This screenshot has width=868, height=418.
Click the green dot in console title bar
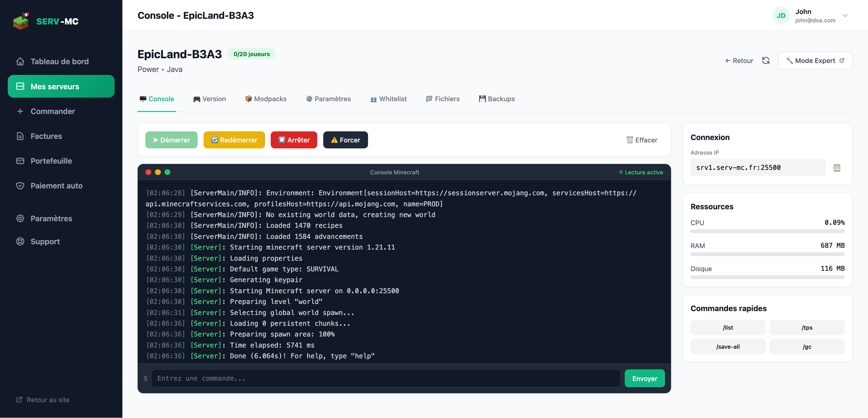[167, 172]
